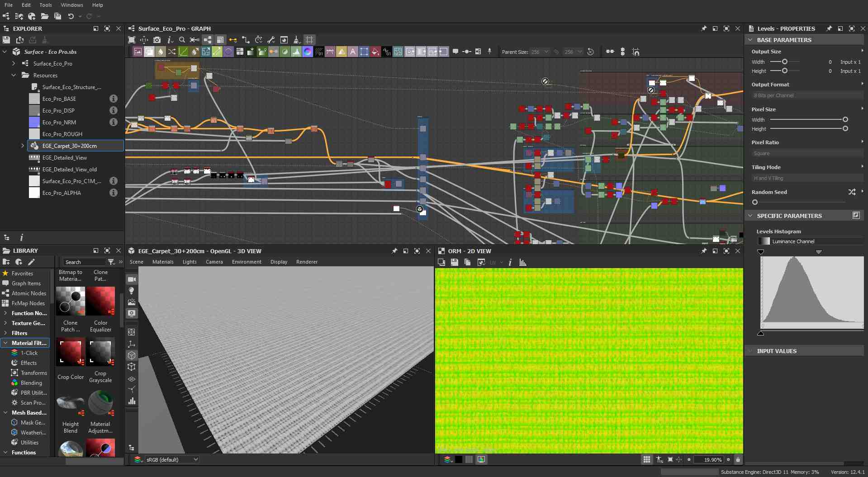Open the Atomic Nodes library category
Viewport: 868px width, 477px height.
[28, 293]
